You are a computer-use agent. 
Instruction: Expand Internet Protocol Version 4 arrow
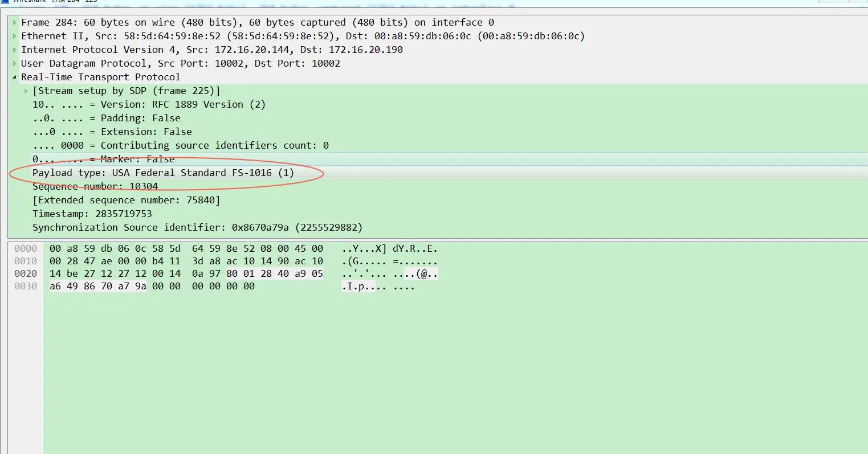click(15, 50)
